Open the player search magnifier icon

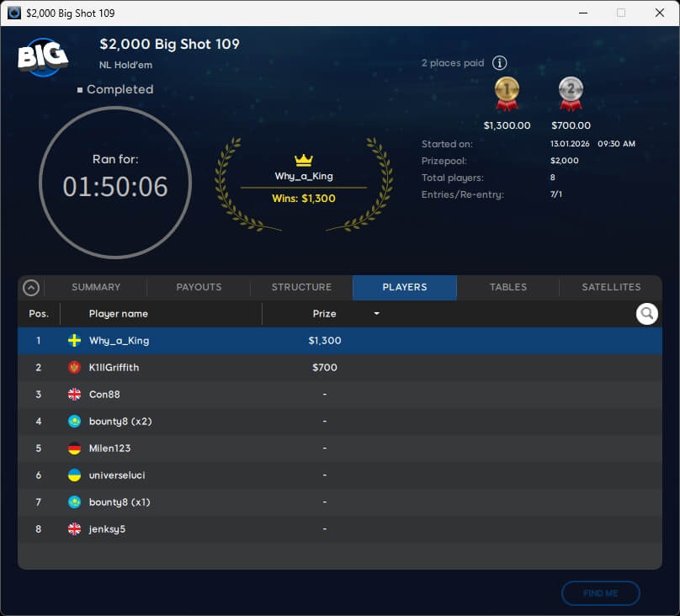[646, 314]
